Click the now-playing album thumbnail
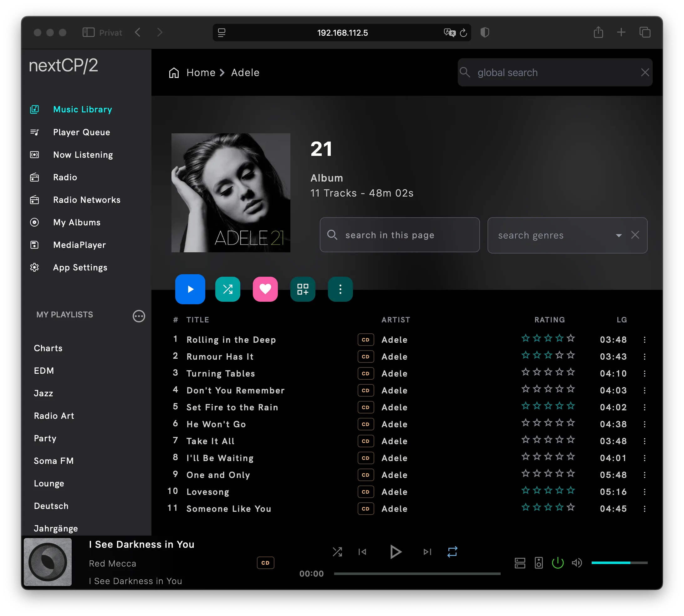Screen dimensions: 684x616 [48, 562]
